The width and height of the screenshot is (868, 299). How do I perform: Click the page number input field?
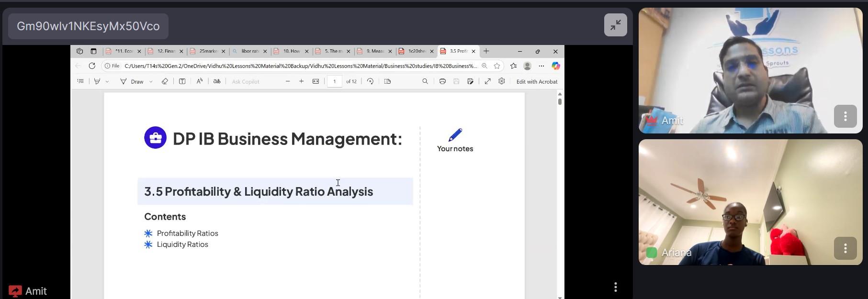coord(335,81)
